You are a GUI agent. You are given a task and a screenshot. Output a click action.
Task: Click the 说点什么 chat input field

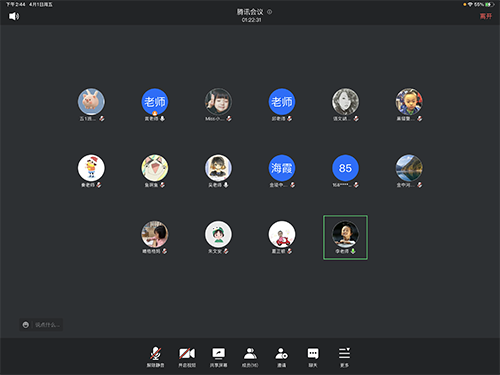click(47, 325)
